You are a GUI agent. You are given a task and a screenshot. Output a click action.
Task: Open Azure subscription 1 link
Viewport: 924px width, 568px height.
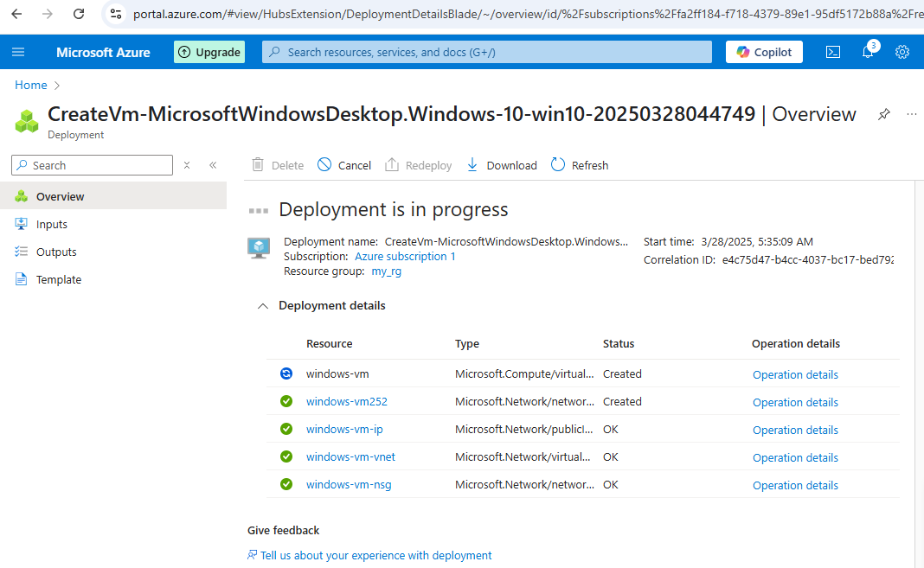click(405, 257)
